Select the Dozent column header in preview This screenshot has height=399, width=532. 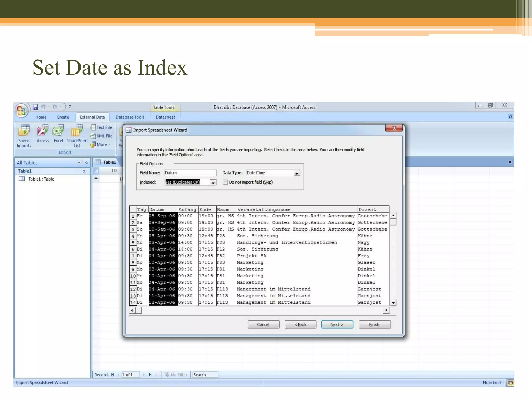coord(373,209)
